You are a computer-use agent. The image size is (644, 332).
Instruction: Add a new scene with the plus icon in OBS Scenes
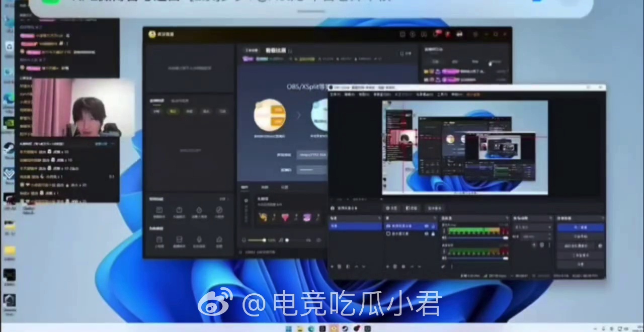[x=332, y=266]
